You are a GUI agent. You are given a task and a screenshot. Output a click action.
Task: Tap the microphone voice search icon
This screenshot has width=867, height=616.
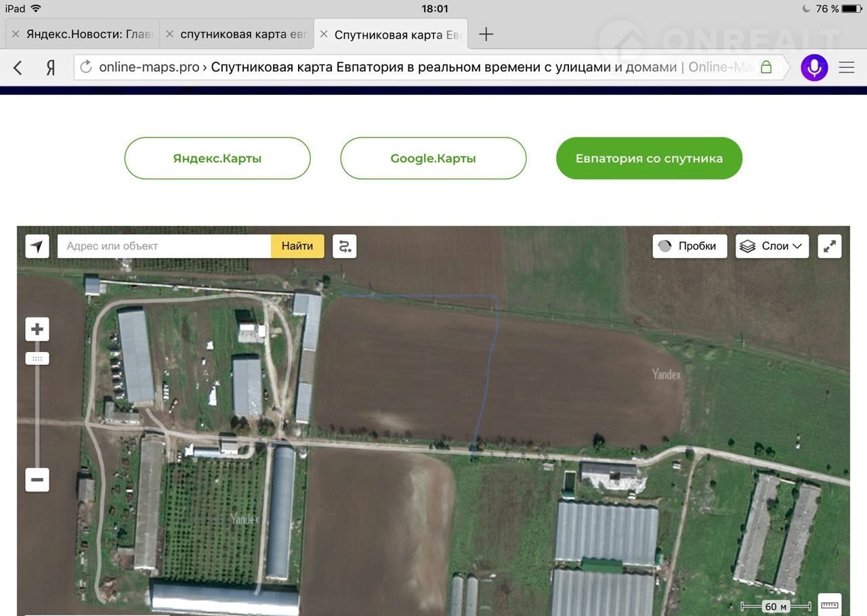[x=814, y=68]
